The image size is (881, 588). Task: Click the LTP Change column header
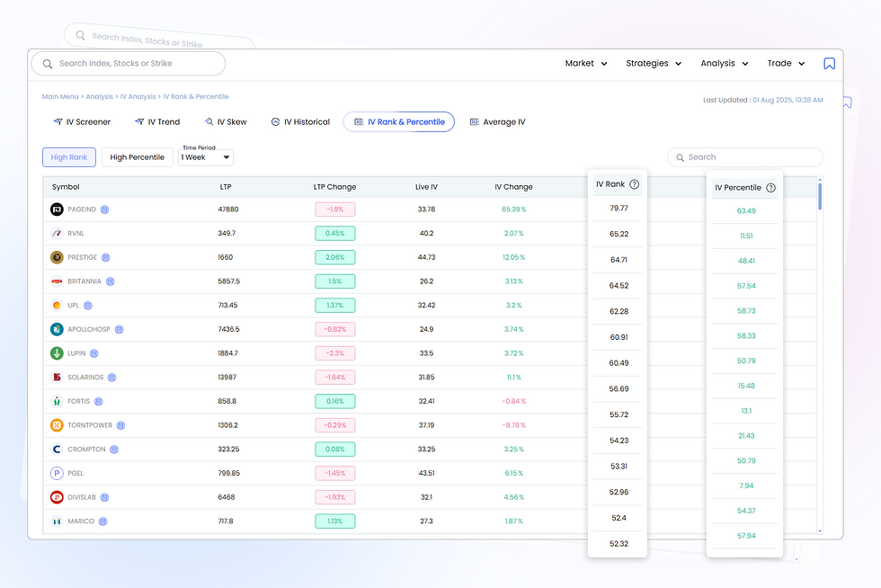tap(334, 187)
